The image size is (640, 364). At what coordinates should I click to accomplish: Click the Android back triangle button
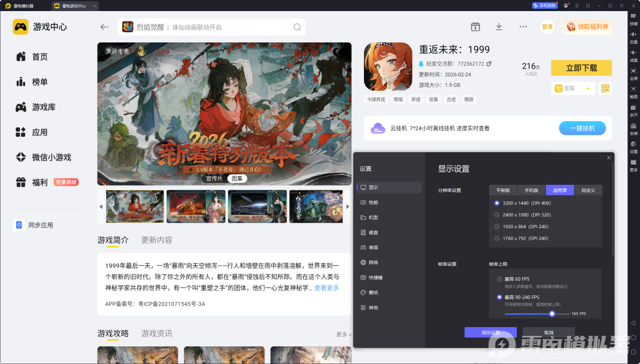point(633,323)
